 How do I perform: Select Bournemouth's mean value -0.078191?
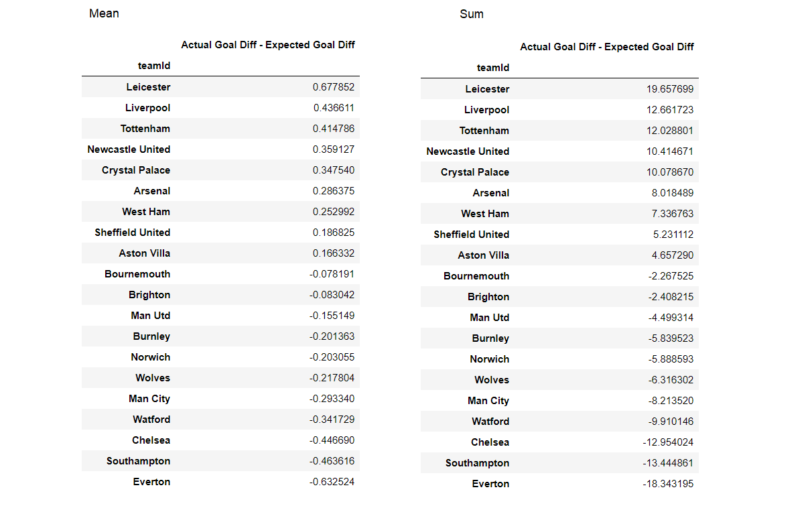point(332,274)
